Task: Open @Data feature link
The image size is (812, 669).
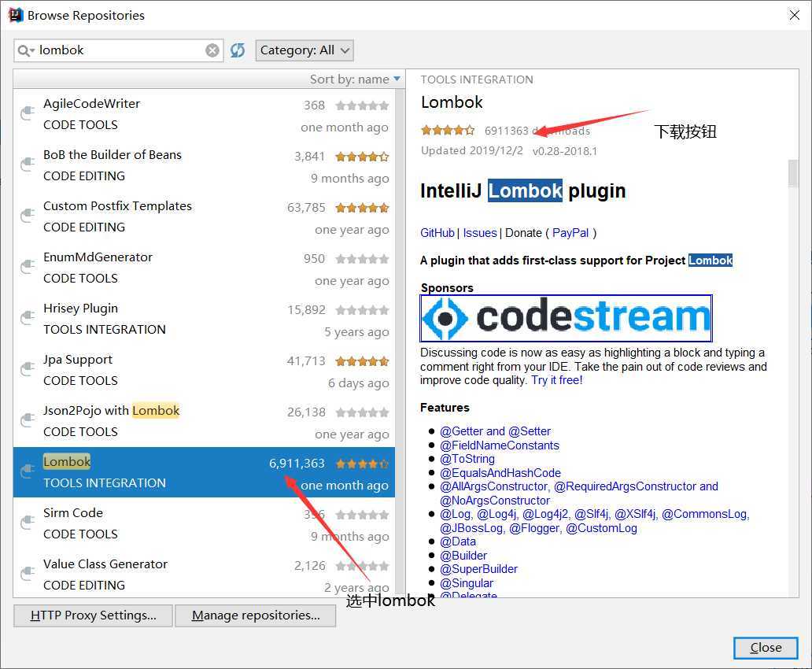Action: (x=458, y=541)
